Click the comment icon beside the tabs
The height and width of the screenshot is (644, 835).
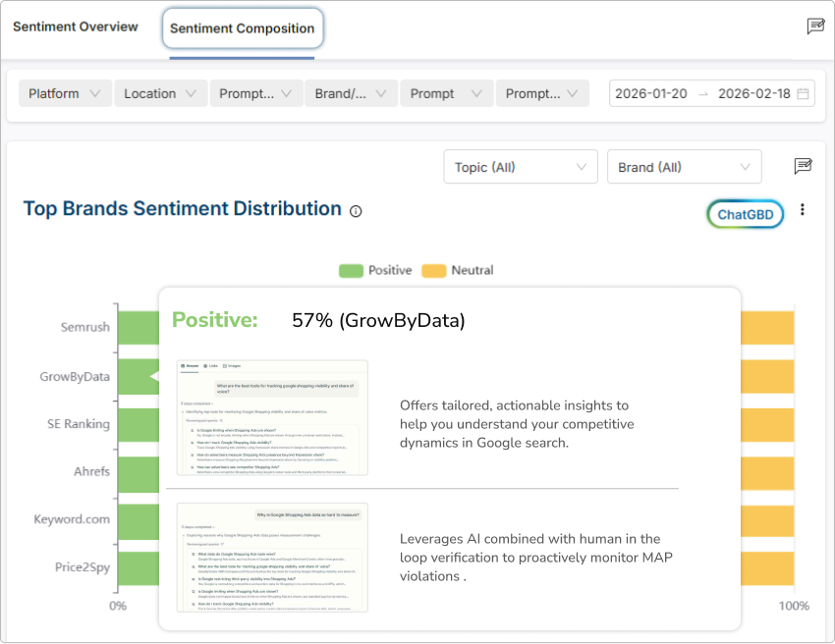click(815, 27)
